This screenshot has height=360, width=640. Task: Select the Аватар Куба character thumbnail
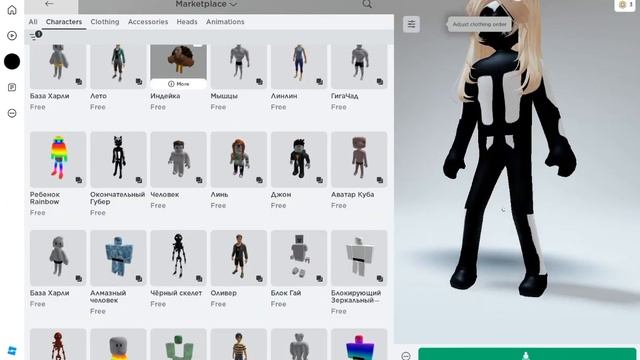tap(359, 160)
